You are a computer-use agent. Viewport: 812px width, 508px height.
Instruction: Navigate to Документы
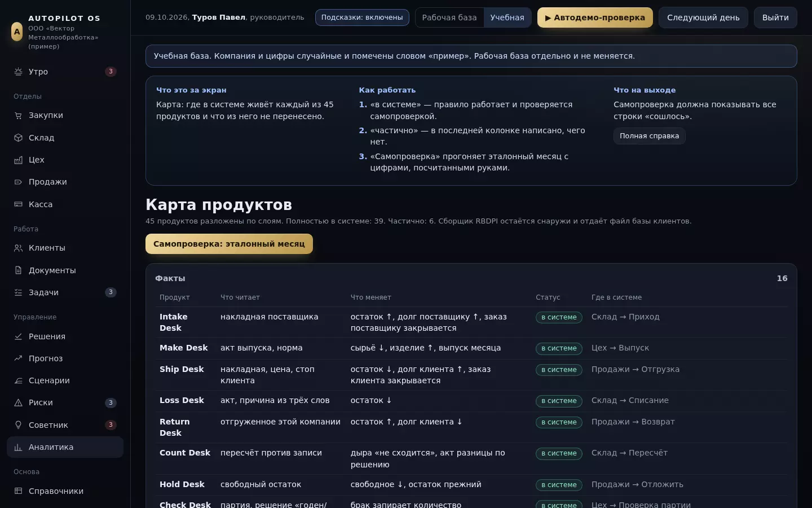(x=65, y=270)
